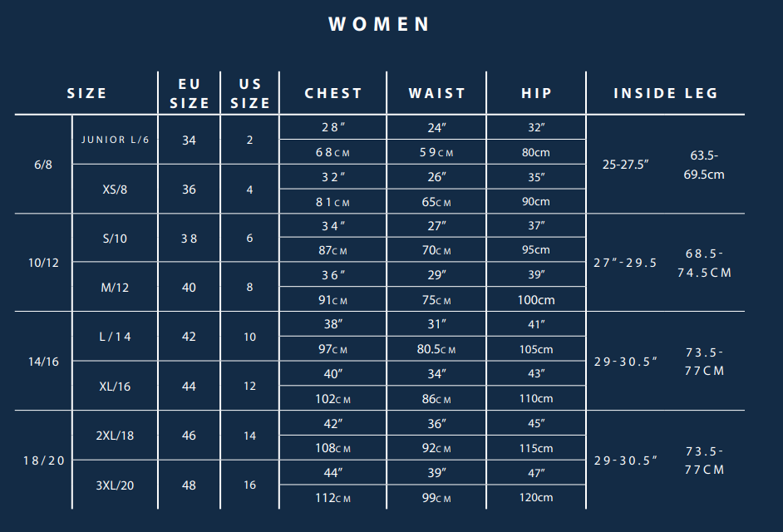The width and height of the screenshot is (783, 532).
Task: Click the JUNIOR L/6 size cell
Action: [116, 140]
